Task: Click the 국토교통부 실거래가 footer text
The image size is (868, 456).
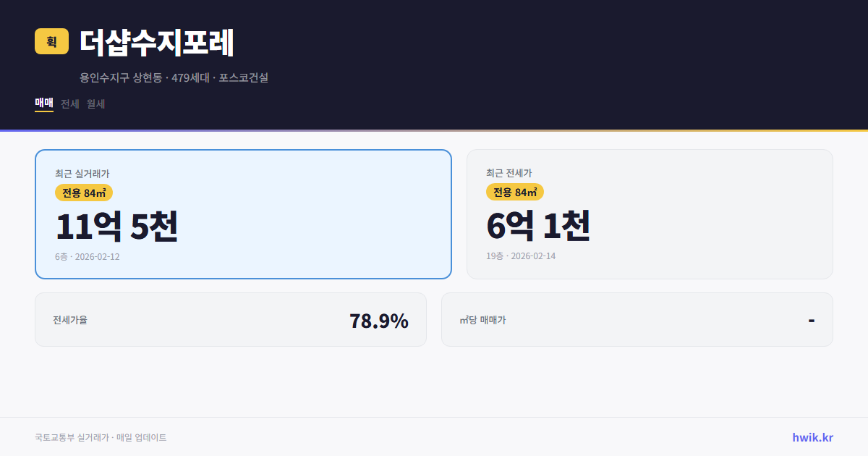Action: pos(69,437)
